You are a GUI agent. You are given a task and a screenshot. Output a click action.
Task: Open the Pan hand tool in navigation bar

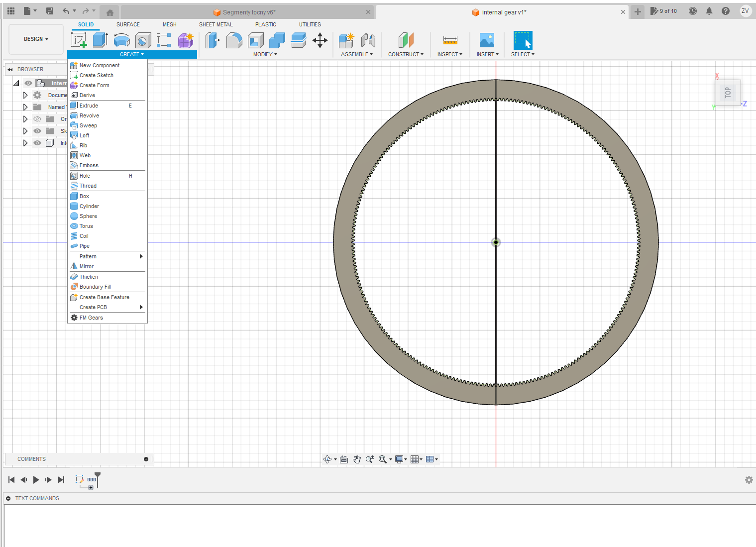click(x=357, y=459)
